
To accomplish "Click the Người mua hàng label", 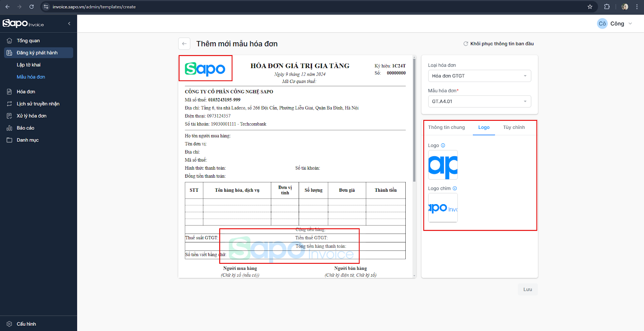I will pos(240,268).
